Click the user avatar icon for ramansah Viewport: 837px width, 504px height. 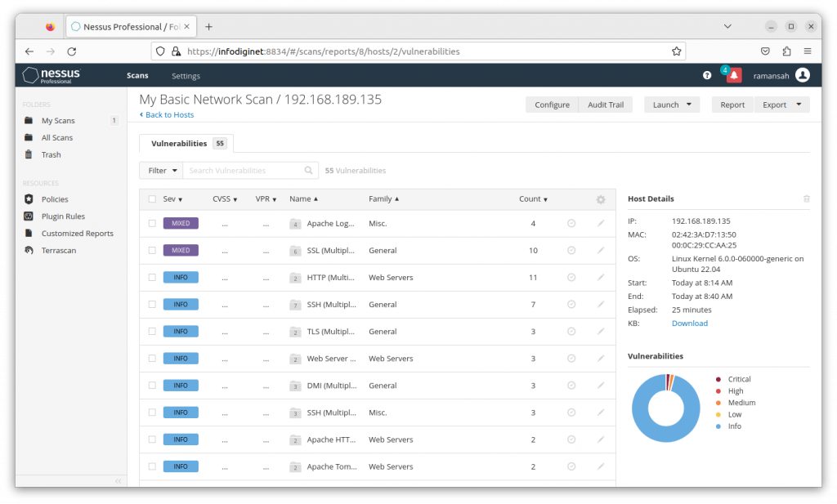pyautogui.click(x=803, y=75)
